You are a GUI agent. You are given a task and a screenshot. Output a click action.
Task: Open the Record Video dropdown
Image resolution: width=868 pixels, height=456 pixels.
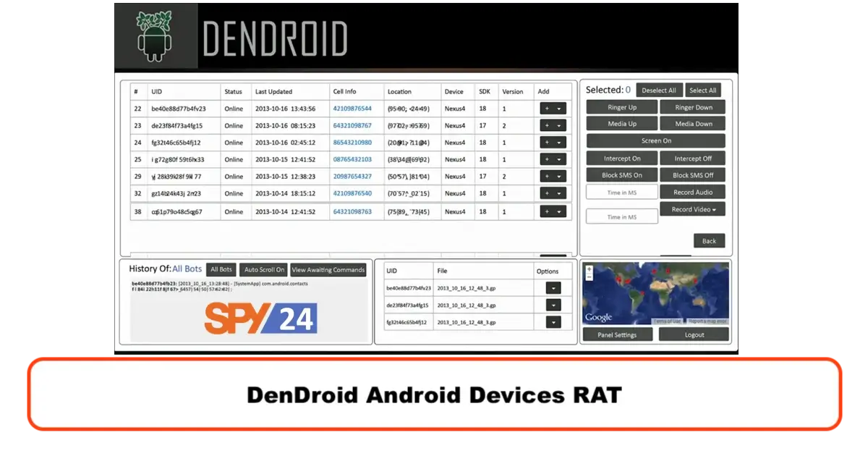pyautogui.click(x=693, y=209)
